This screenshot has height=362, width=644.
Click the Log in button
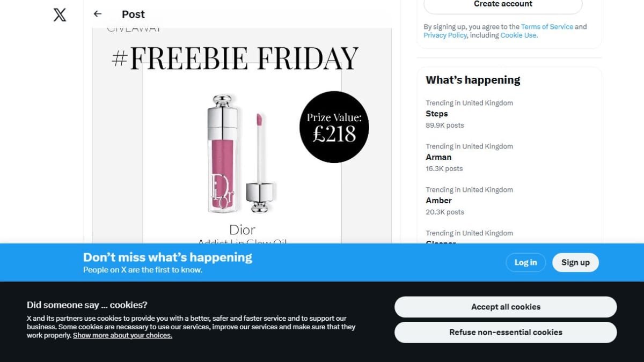click(525, 262)
